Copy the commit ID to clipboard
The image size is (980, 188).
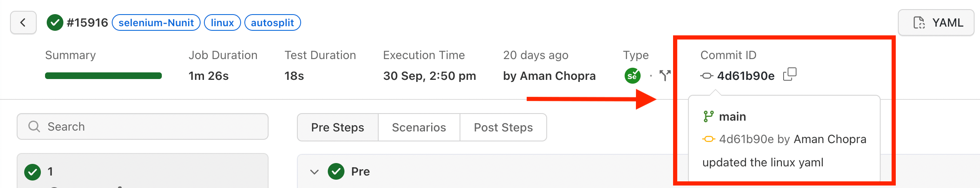(x=789, y=75)
